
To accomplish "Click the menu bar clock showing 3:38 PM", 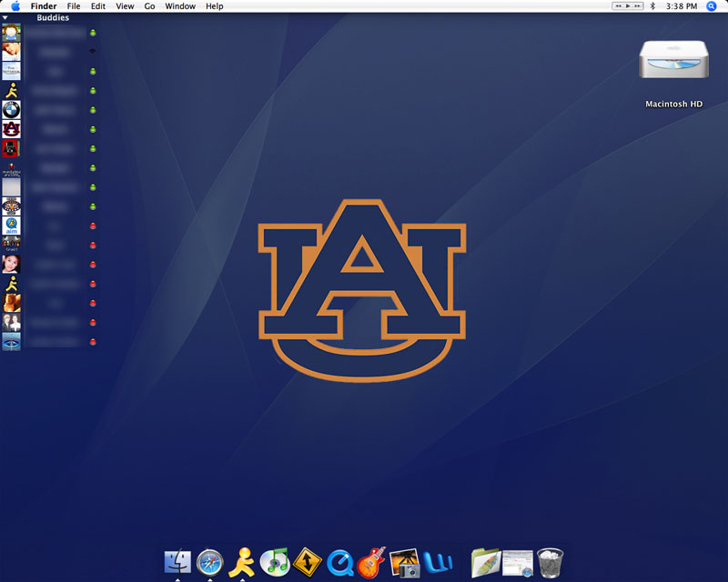I will [681, 6].
